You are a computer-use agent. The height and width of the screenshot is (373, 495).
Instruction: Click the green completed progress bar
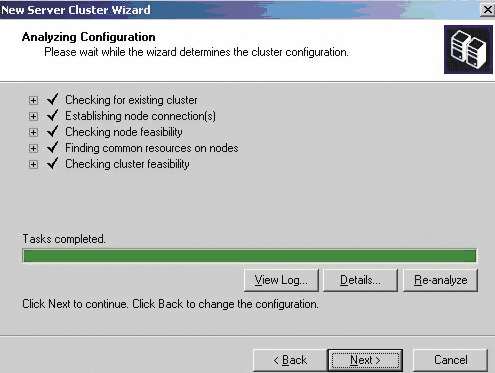click(x=250, y=256)
